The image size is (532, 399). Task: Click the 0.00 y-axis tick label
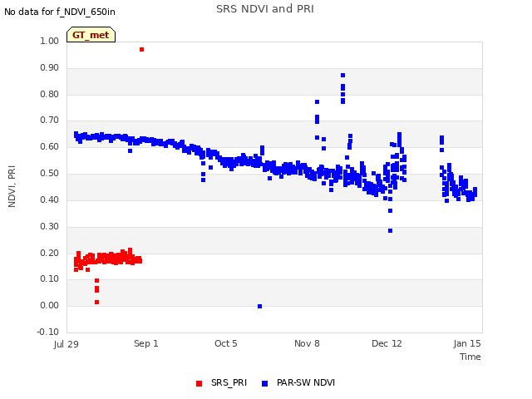50,306
